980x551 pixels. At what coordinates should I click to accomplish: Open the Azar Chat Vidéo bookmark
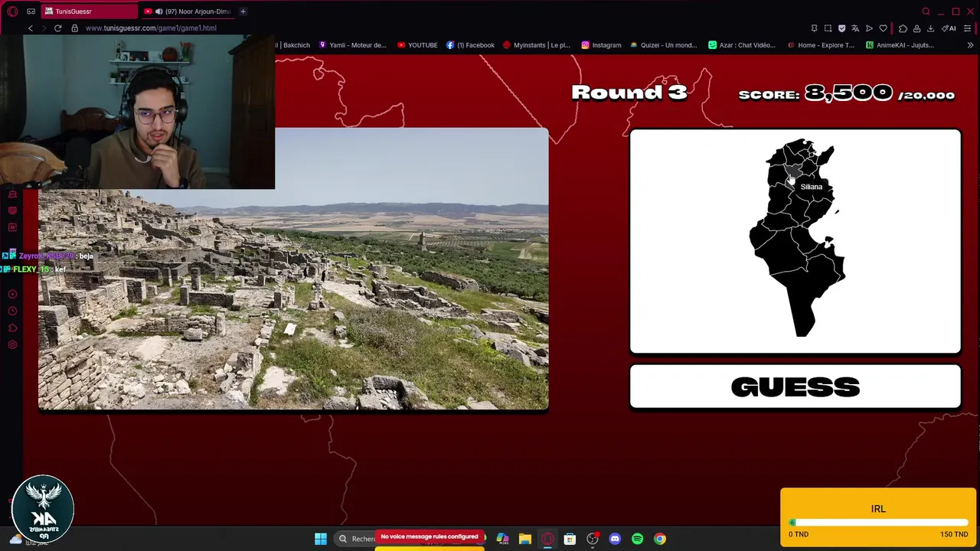coord(742,45)
